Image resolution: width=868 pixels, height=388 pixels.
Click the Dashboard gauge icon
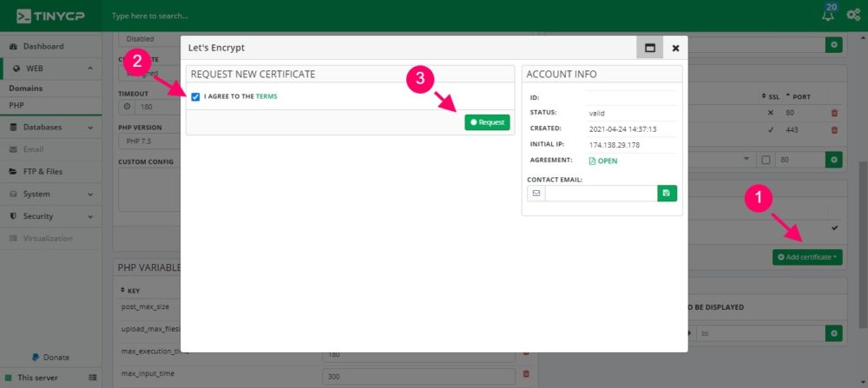(14, 47)
